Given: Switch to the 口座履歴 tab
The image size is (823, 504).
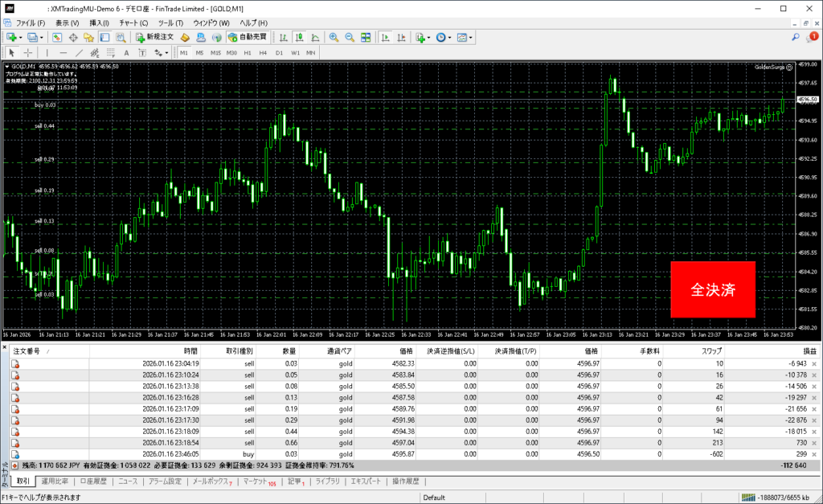Looking at the screenshot, I should point(95,481).
